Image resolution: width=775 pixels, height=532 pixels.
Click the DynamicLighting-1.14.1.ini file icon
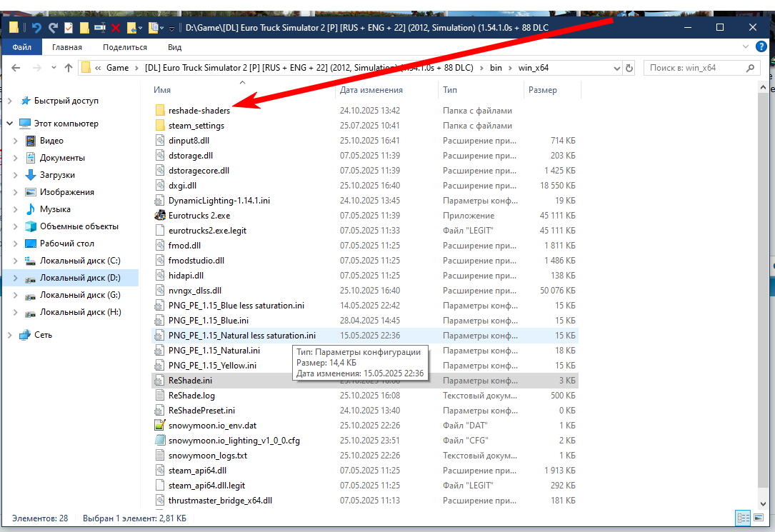[159, 201]
